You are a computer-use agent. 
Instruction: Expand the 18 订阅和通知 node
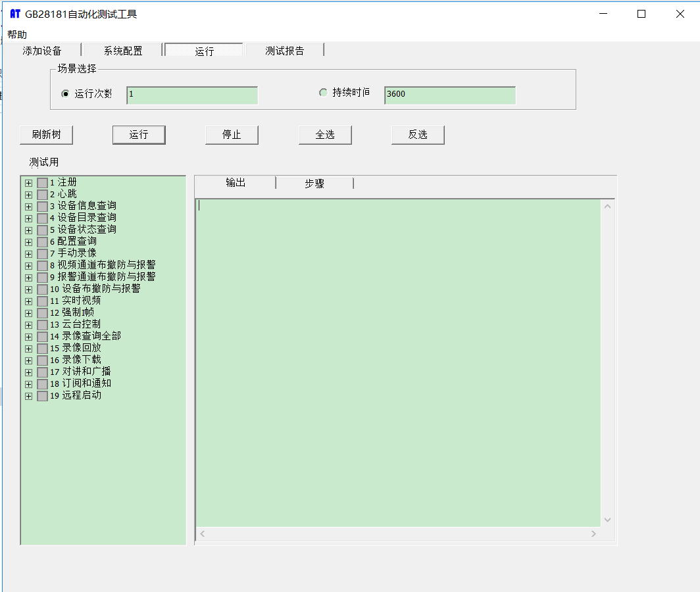(x=28, y=384)
